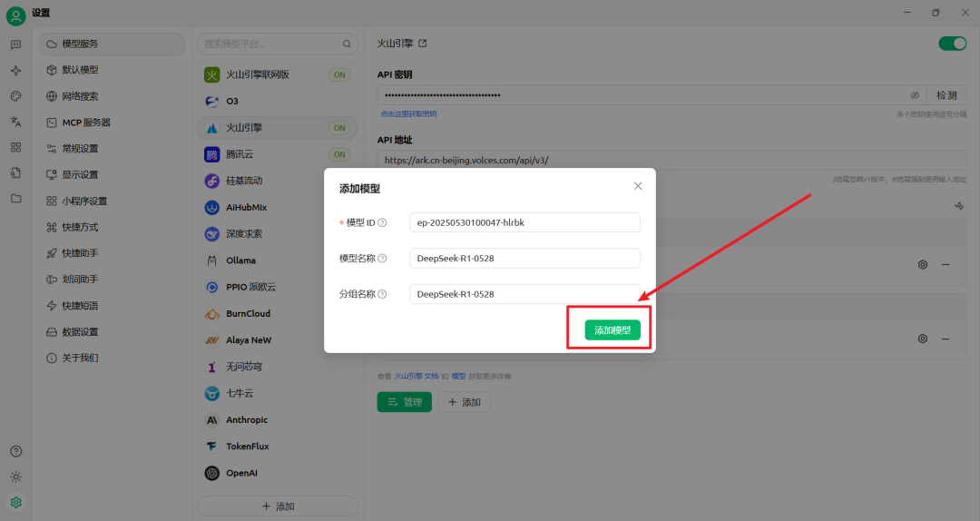This screenshot has height=521, width=980.
Task: Click 添加 button next to 管理
Action: coord(465,402)
